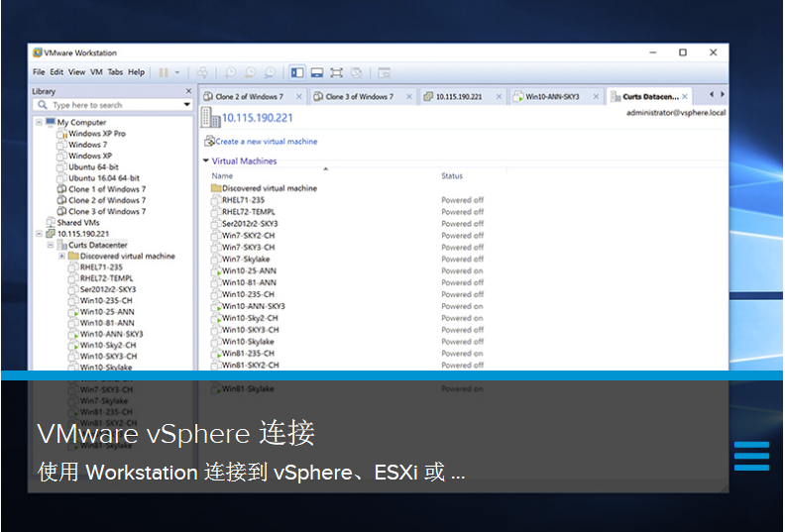
Task: Click the Create a new virtual machine icon
Action: tap(209, 141)
